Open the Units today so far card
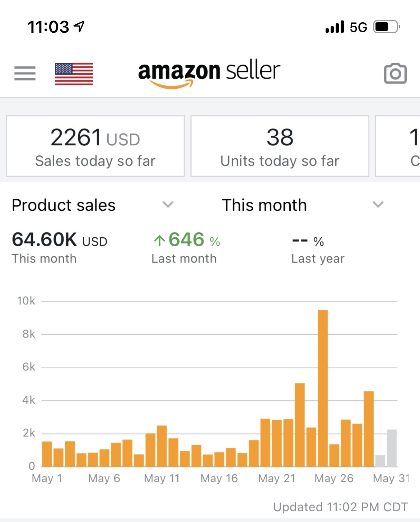The width and height of the screenshot is (420, 522). [280, 146]
